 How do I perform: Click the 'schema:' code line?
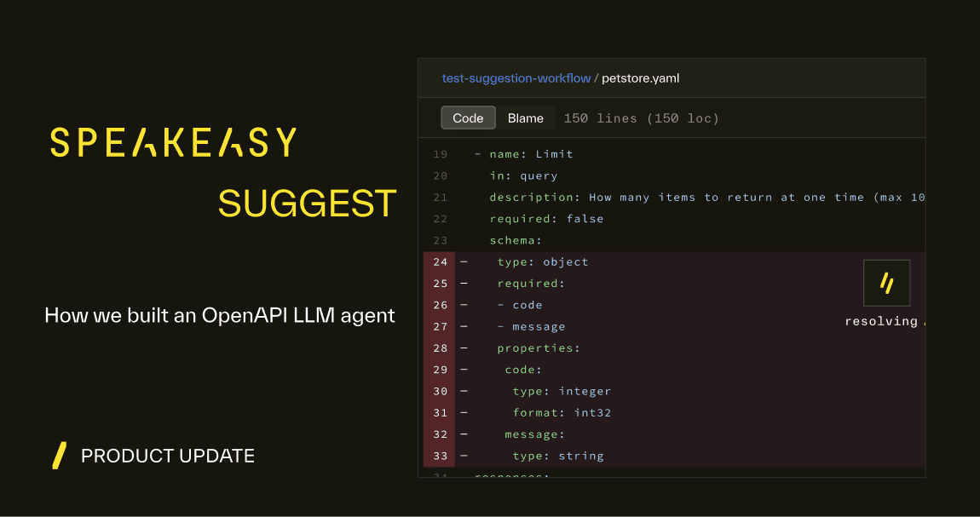(x=516, y=240)
